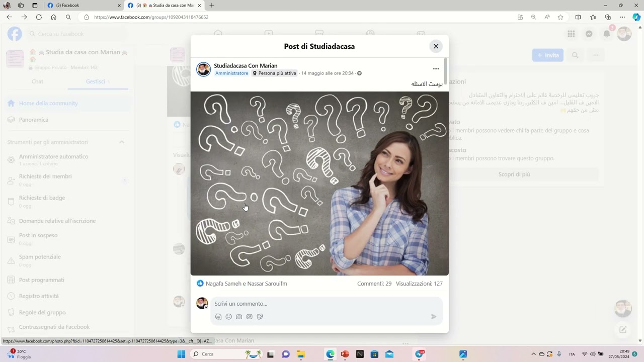
Task: Click the browser address bar URL
Action: (x=151, y=17)
